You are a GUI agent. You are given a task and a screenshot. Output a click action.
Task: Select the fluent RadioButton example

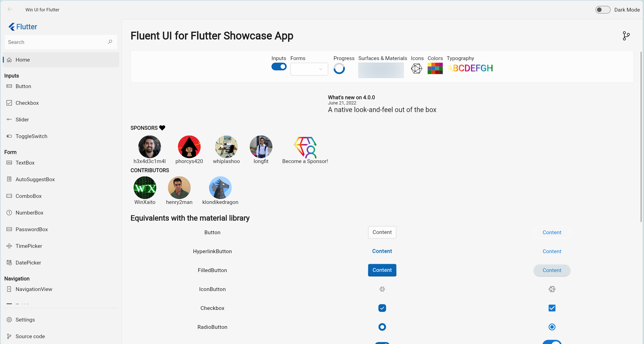click(x=382, y=327)
